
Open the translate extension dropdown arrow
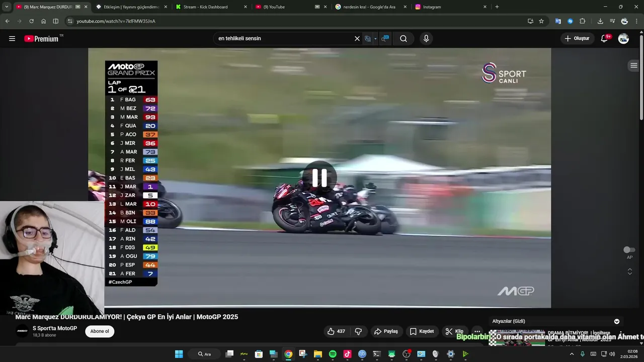tap(375, 39)
